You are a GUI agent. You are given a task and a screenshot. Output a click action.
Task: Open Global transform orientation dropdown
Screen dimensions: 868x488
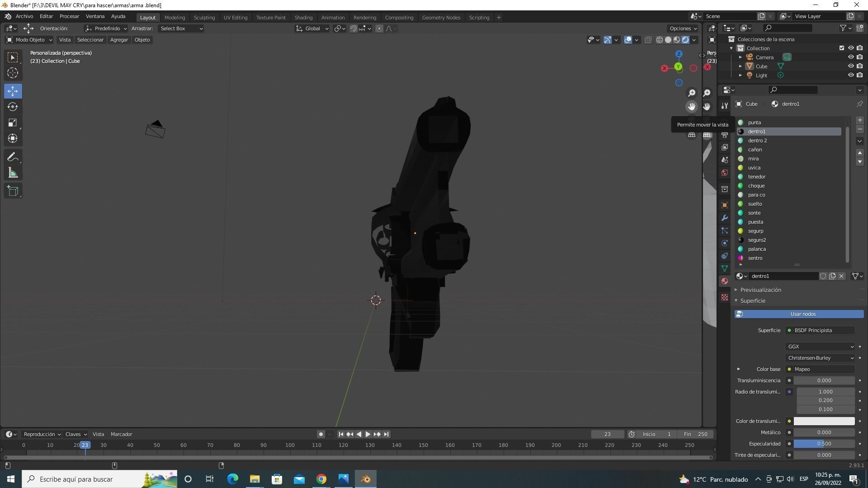tap(312, 28)
